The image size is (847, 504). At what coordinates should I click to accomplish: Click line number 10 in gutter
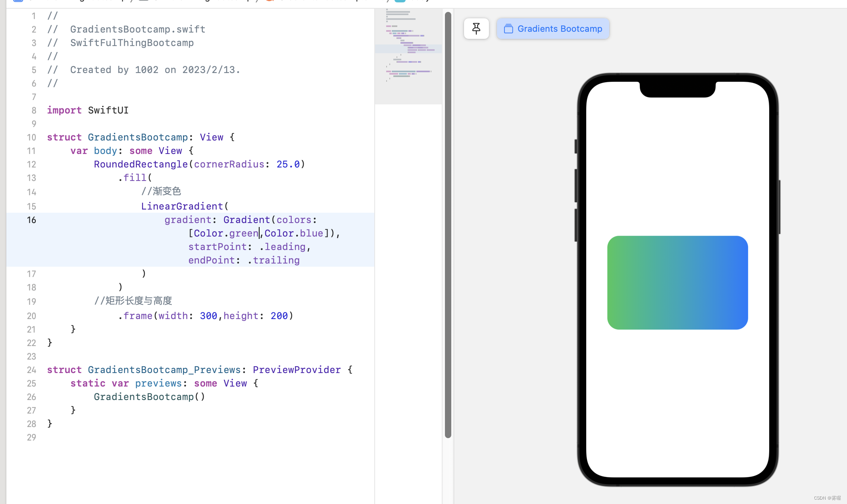pos(31,137)
